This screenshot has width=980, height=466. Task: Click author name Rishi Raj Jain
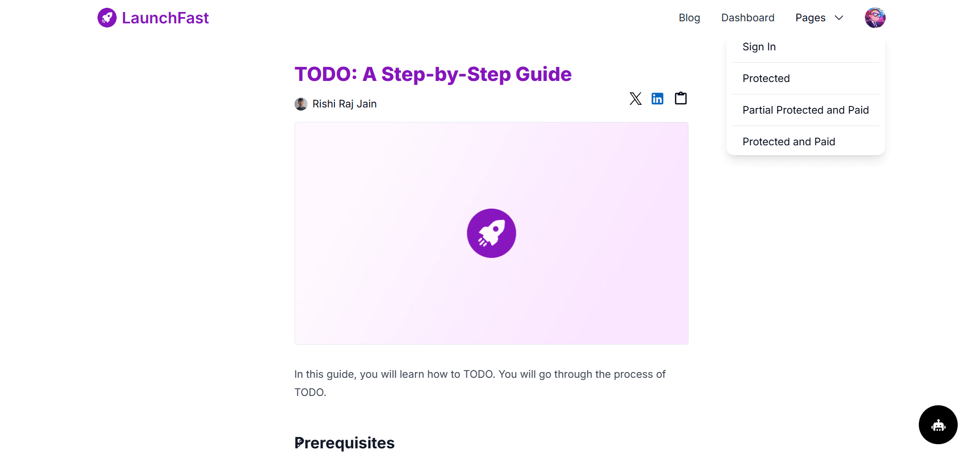click(344, 104)
